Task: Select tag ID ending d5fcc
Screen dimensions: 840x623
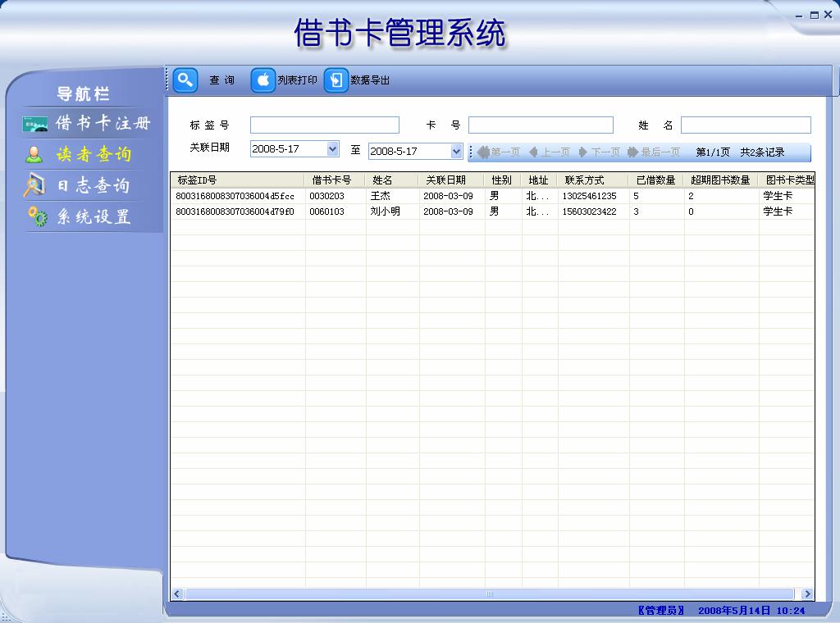Action: coord(235,197)
